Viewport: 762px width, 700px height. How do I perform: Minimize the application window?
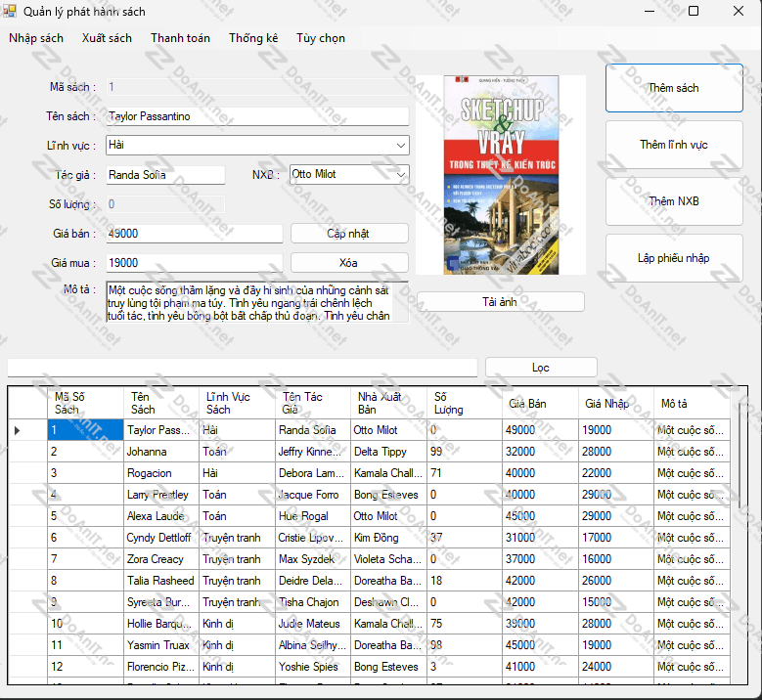[650, 11]
